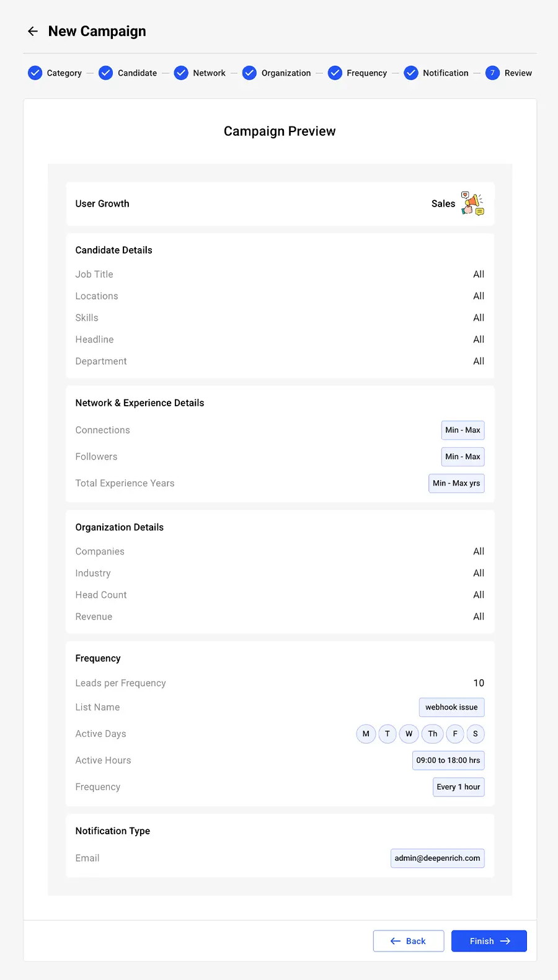Click the Every 1 hour frequency tag
Viewport: 558px width, 980px height.
[x=459, y=787]
